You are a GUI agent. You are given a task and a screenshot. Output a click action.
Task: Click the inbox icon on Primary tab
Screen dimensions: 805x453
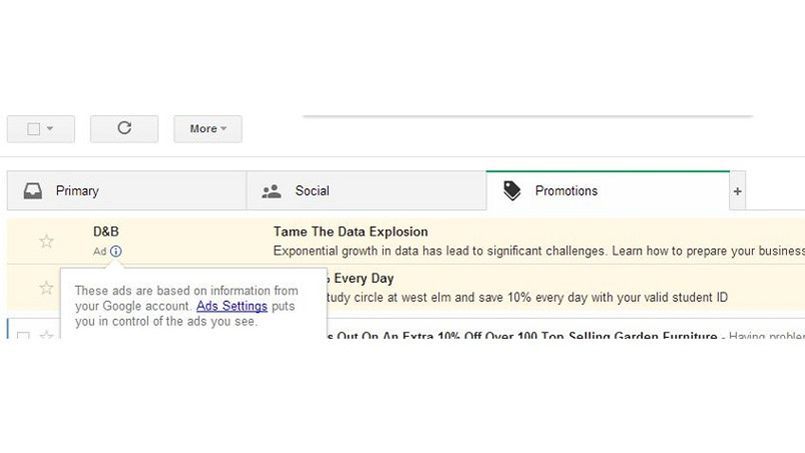point(33,191)
